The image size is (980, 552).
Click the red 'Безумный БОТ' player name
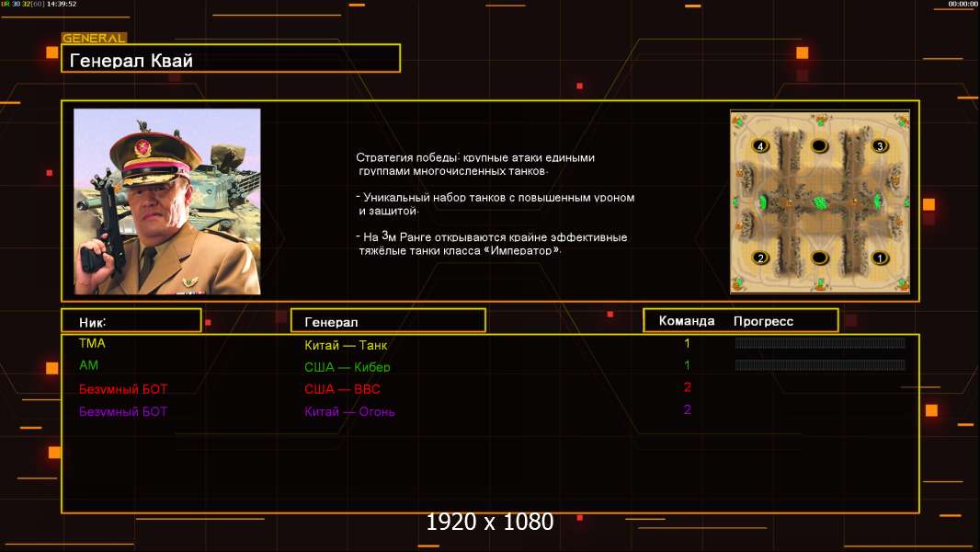click(123, 389)
